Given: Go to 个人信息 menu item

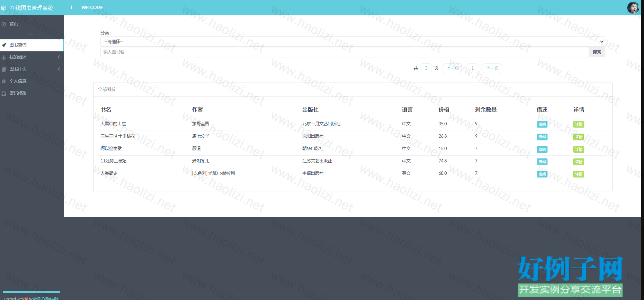Looking at the screenshot, I should (x=18, y=81).
